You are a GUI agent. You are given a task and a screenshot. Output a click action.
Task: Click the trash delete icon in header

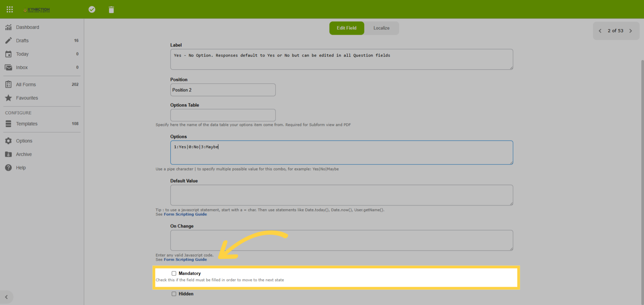point(111,10)
